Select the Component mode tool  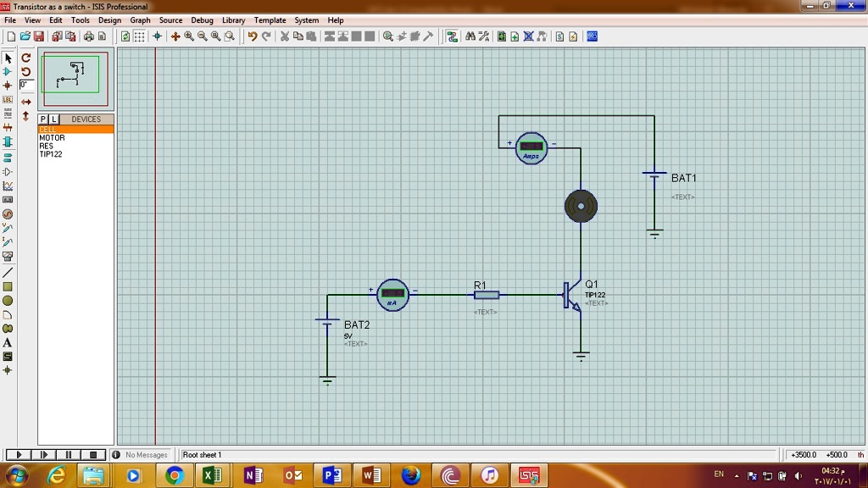[x=8, y=70]
